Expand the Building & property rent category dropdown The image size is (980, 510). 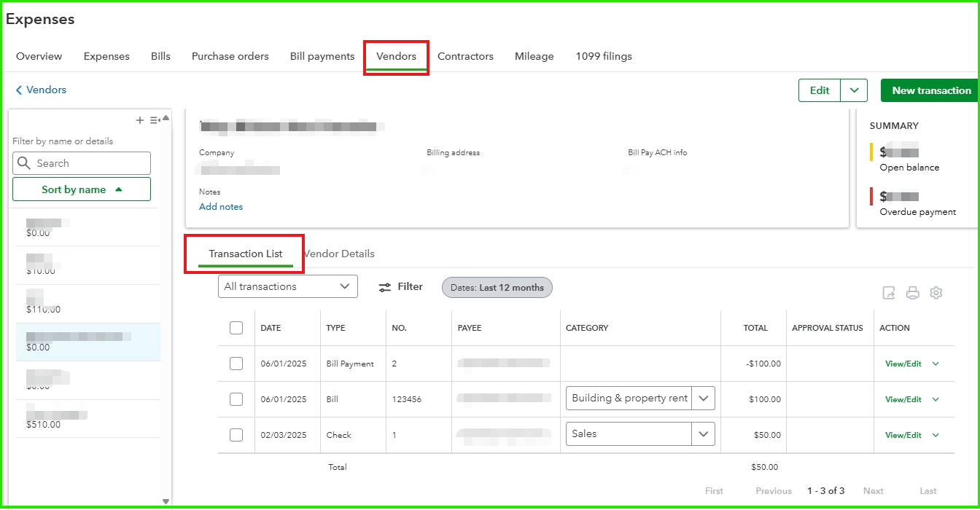[x=703, y=399]
